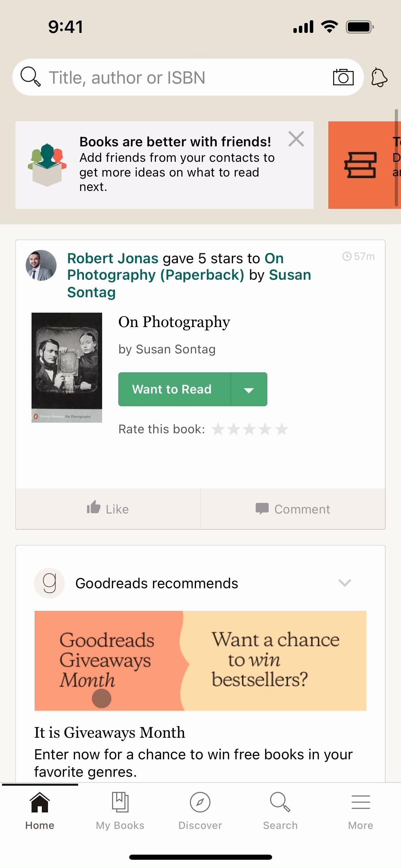Expand Goodreads recommends chevron

(344, 583)
